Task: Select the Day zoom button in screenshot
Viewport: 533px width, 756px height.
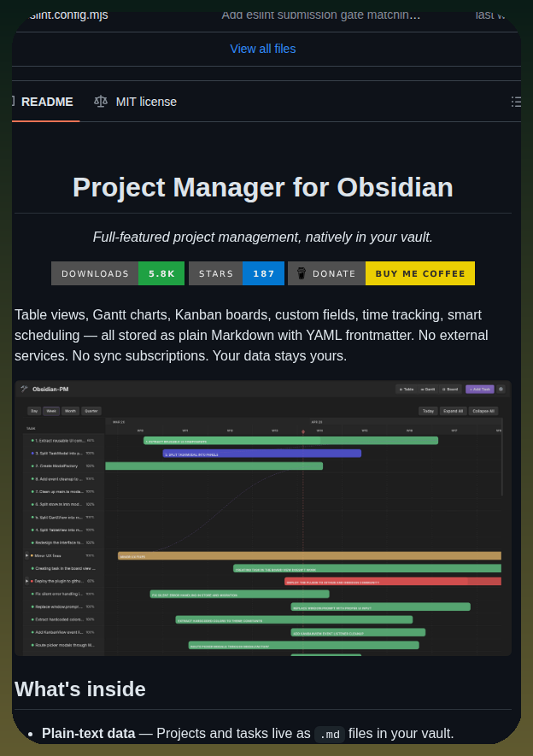Action: point(33,411)
